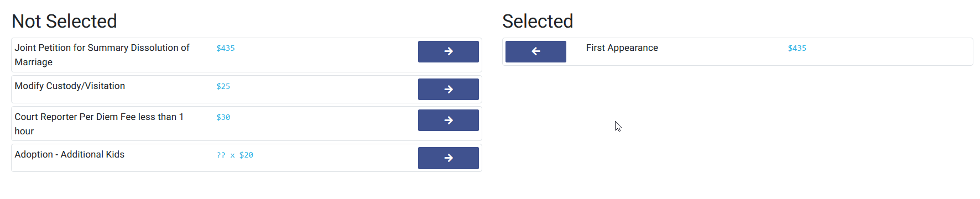Select Court Reporter Per Diem Fee arrow button
980x199 pixels.
[448, 120]
